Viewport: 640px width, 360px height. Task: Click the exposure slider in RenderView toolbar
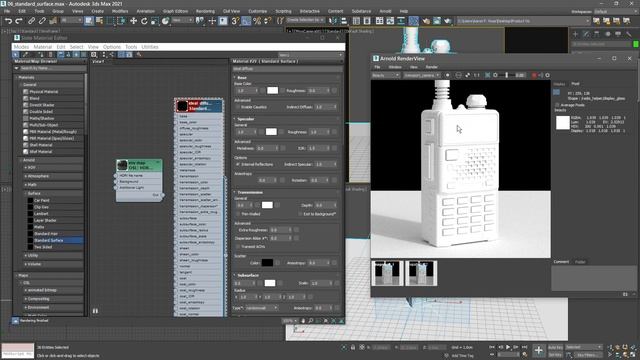tap(507, 75)
